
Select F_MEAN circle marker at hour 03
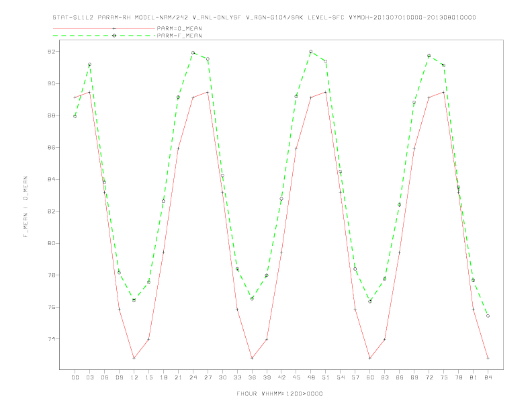(89, 64)
